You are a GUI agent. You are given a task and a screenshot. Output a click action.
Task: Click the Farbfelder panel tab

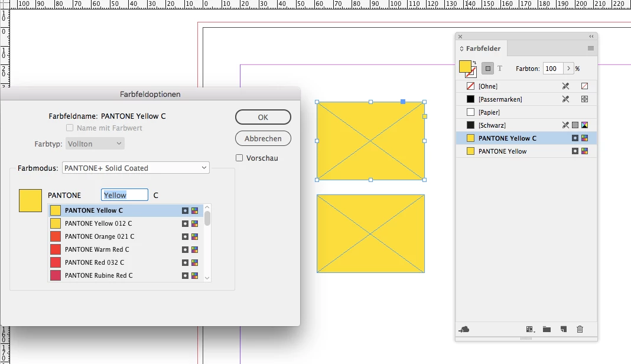tap(483, 48)
